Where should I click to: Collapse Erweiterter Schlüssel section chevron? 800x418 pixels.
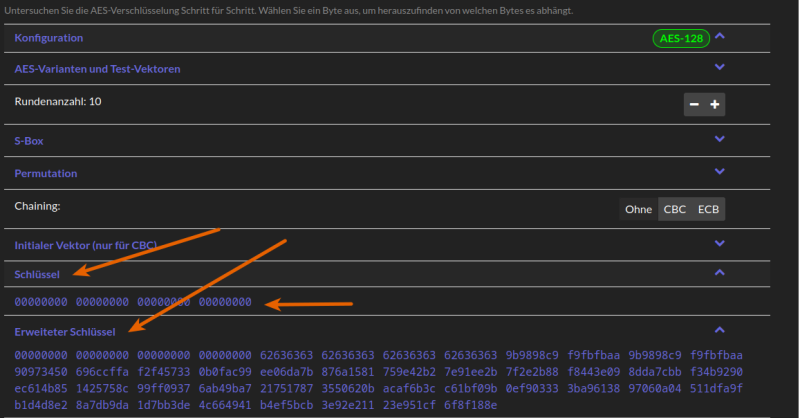click(x=719, y=330)
